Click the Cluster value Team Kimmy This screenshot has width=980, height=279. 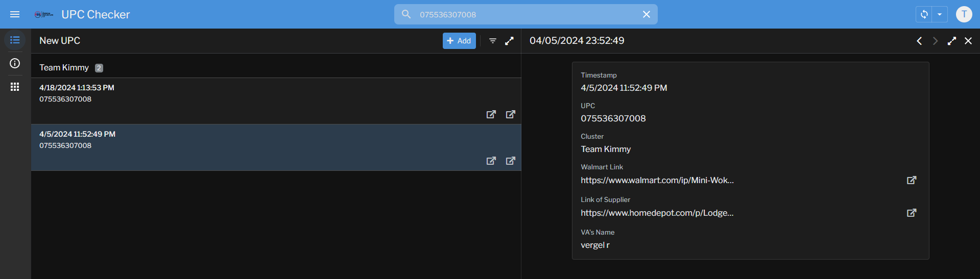[606, 149]
